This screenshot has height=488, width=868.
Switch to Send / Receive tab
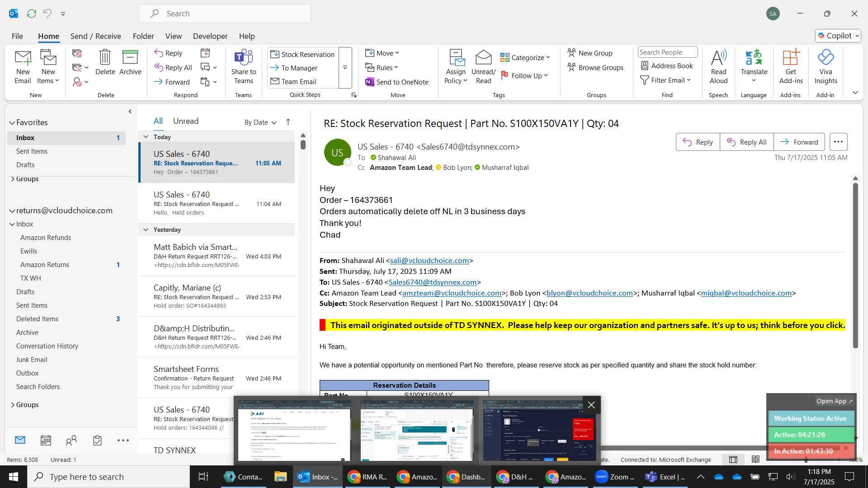tap(95, 36)
